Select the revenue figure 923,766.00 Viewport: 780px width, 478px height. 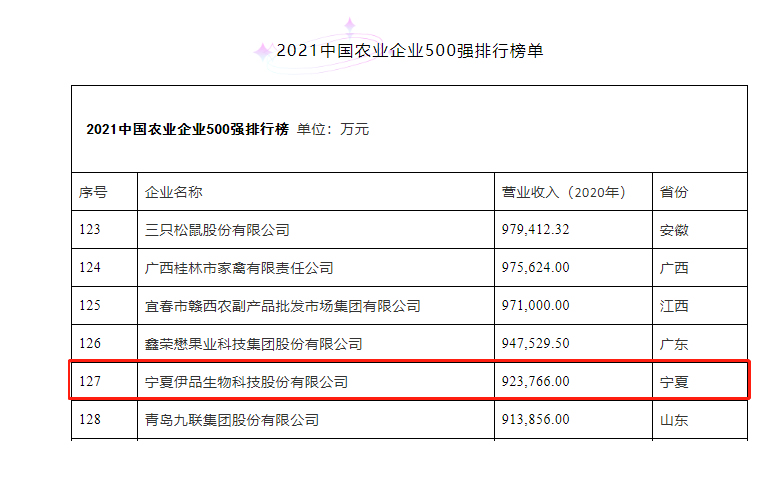pyautogui.click(x=535, y=382)
